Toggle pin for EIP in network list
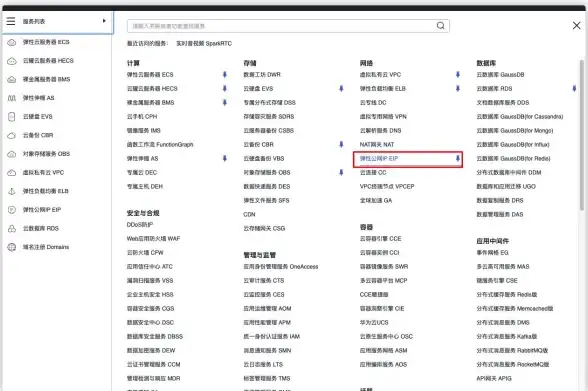This screenshot has width=588, height=391. (458, 159)
